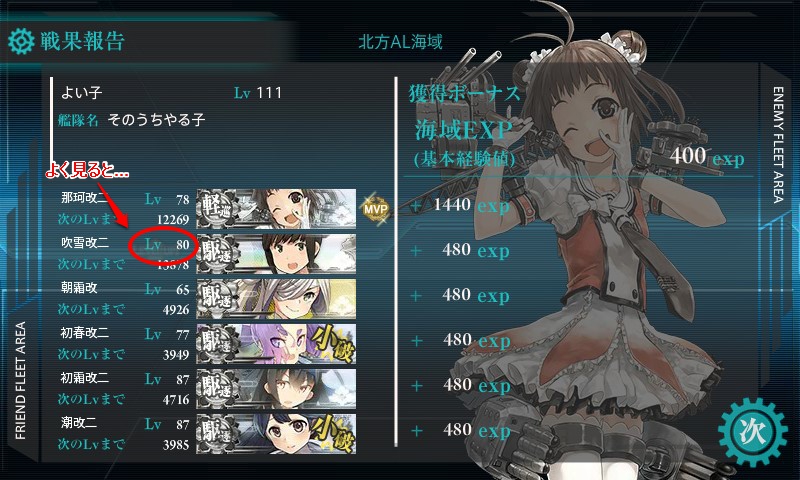This screenshot has width=800, height=480.
Task: Click the 北方AL海域 map title
Action: coord(400,42)
